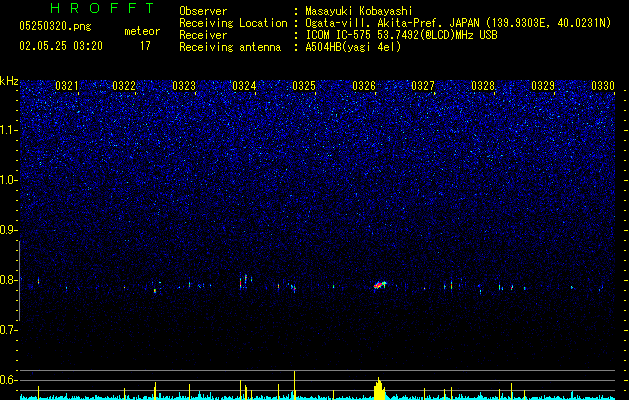Click the 0330 time marker
Viewport: 629px width, 400px height.
pos(603,86)
